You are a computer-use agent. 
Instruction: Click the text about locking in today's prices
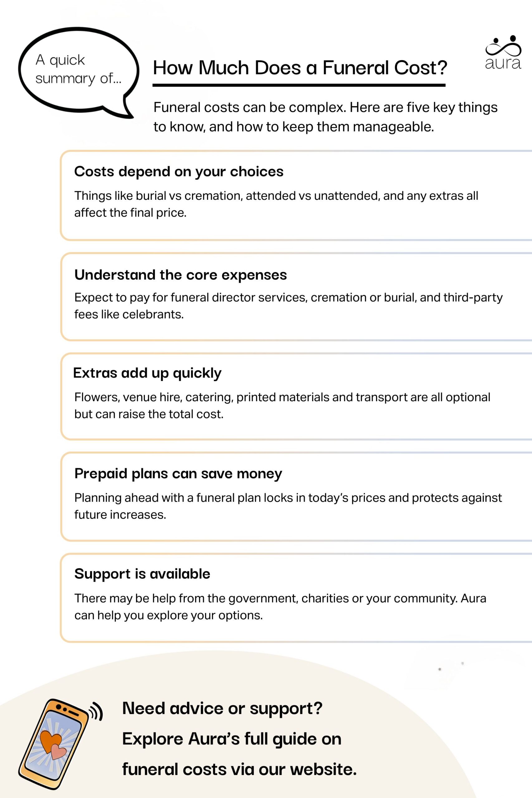288,506
